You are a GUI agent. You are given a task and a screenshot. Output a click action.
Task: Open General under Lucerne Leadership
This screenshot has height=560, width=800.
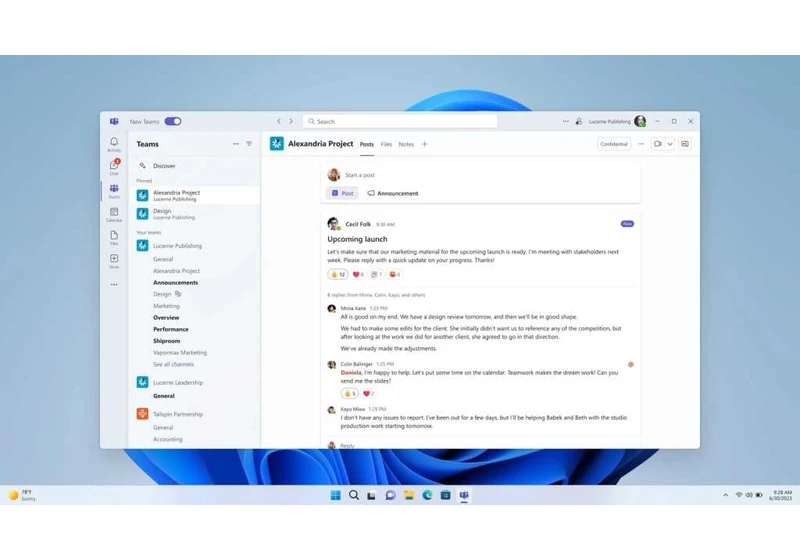163,396
